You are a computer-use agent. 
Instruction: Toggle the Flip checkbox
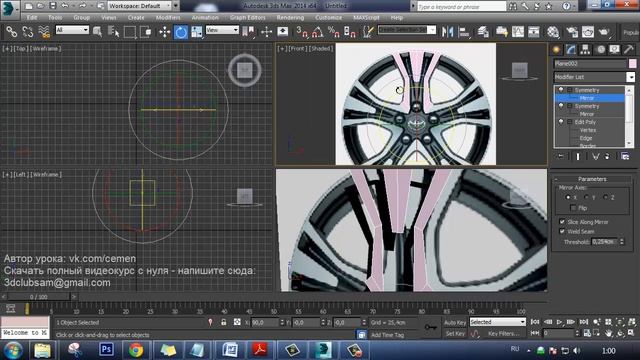pyautogui.click(x=573, y=208)
